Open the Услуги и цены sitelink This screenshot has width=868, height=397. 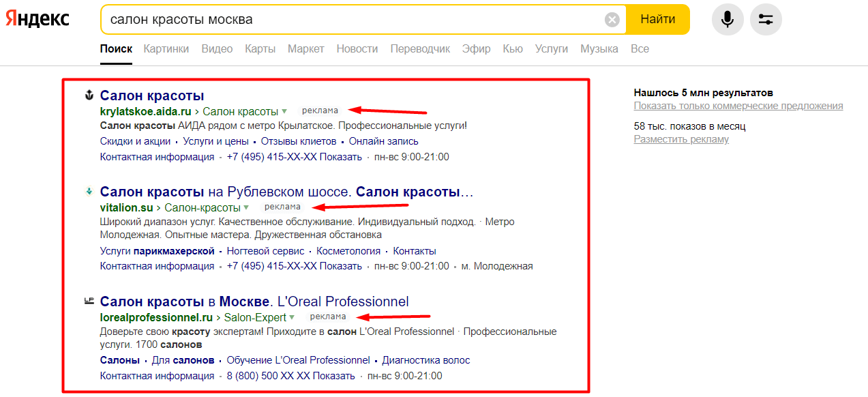[215, 141]
